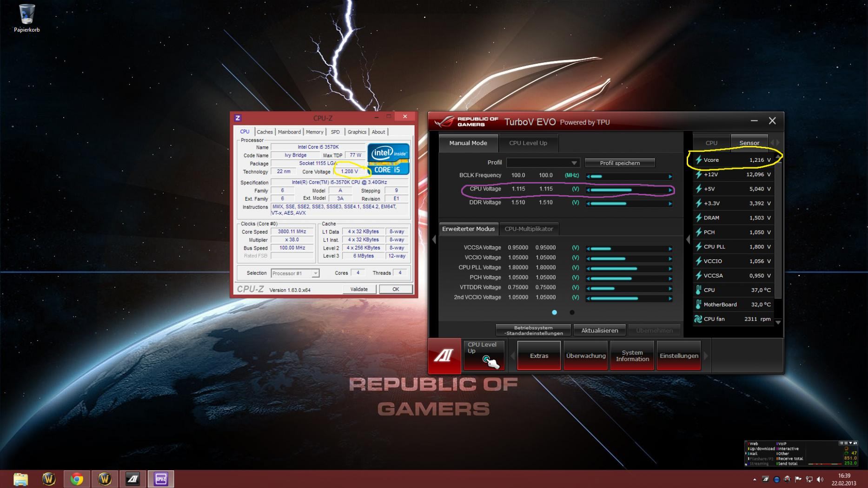868x488 pixels.
Task: Click Profil speichern button
Action: tap(620, 163)
